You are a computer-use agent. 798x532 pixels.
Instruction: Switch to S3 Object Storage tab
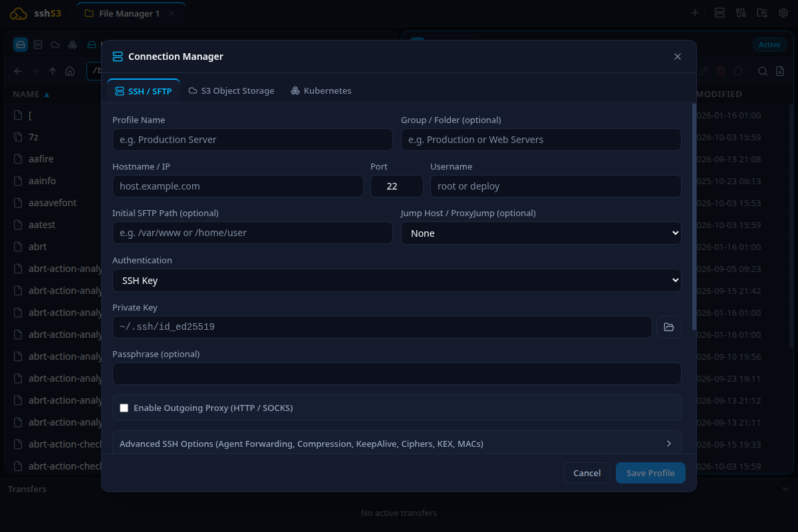click(231, 90)
